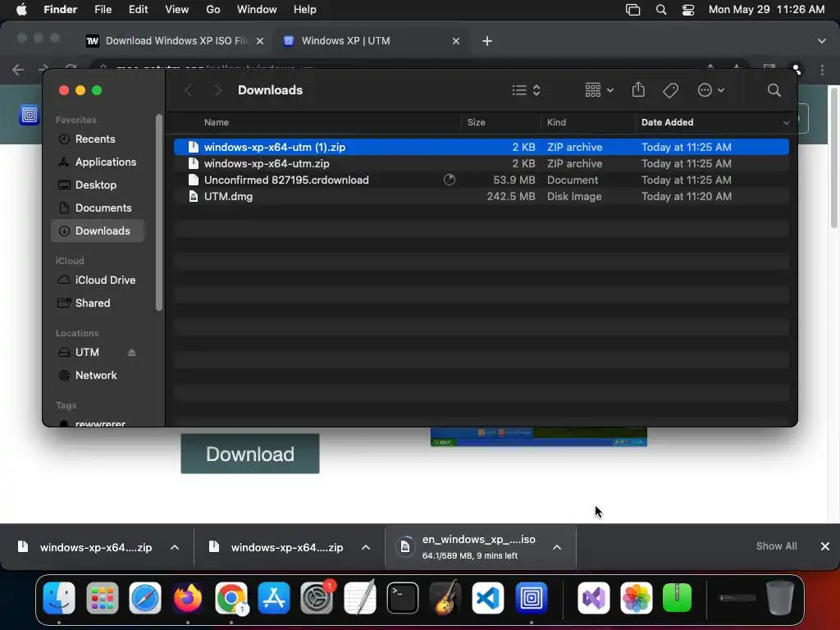Open UTM app in the Dock
This screenshot has width=840, height=630.
(x=531, y=597)
